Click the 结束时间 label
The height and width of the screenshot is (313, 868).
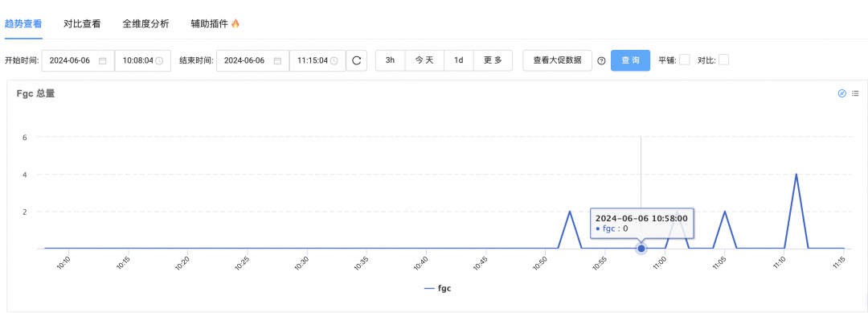point(197,61)
